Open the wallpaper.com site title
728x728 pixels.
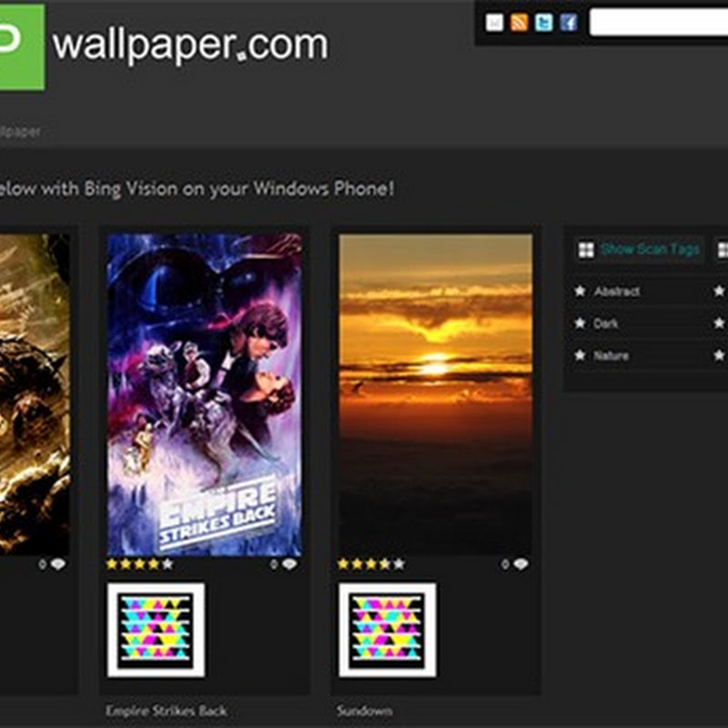pos(190,45)
